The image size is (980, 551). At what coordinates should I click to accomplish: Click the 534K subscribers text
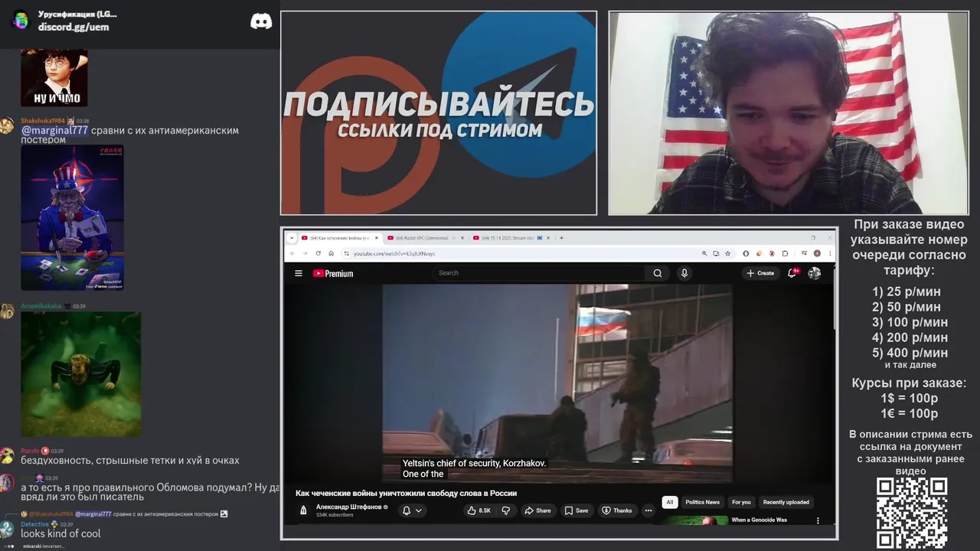[335, 515]
